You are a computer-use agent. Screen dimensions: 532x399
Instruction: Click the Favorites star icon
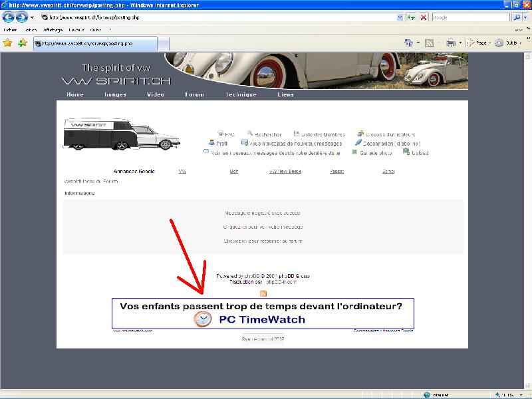coord(7,43)
